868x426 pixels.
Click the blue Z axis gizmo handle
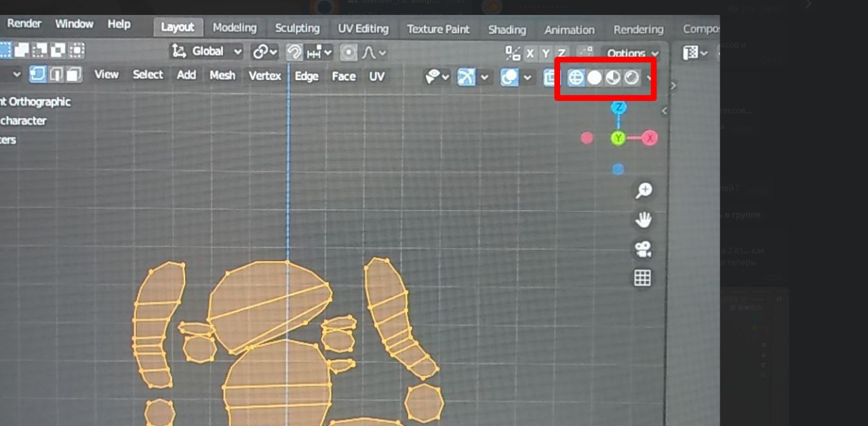[x=618, y=107]
